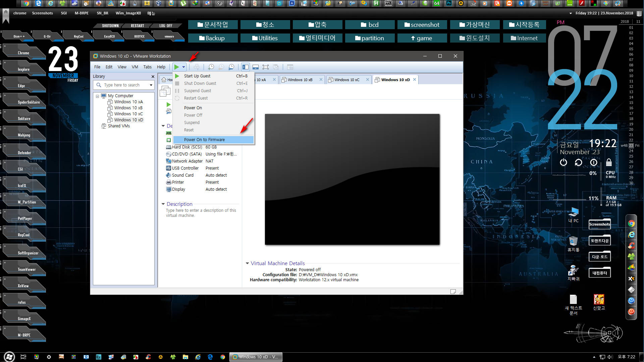
Task: Click the widget power icon
Action: point(563,163)
